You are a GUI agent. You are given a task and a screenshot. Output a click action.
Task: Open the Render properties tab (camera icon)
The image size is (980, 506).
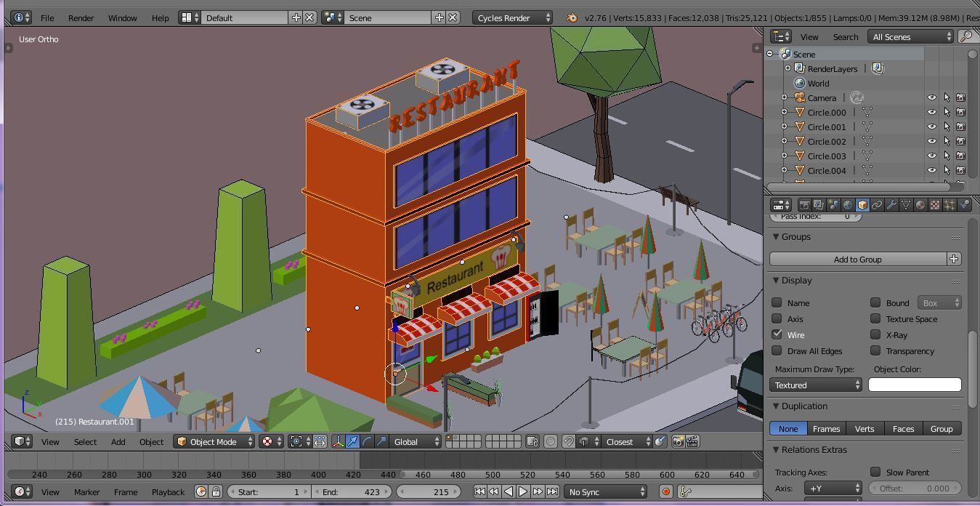pos(804,205)
